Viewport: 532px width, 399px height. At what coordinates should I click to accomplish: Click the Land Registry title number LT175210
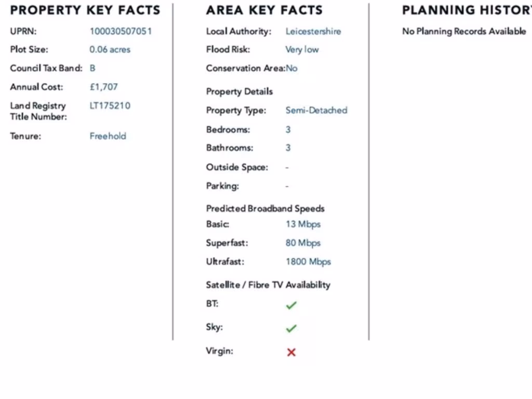pyautogui.click(x=110, y=106)
